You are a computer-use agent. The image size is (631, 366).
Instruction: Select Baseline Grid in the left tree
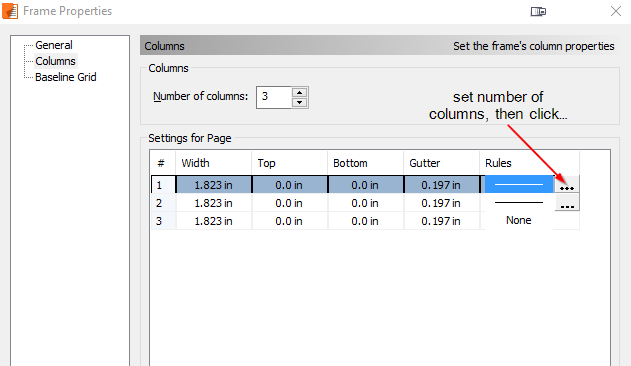66,77
